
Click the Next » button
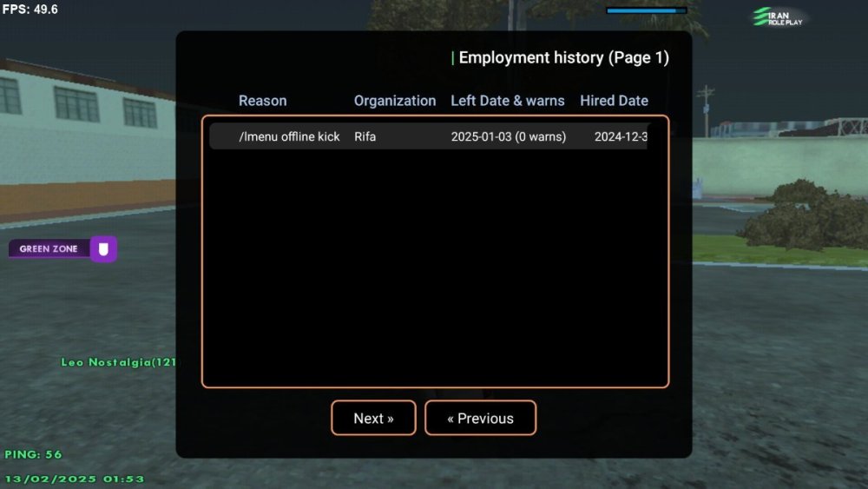pos(373,418)
